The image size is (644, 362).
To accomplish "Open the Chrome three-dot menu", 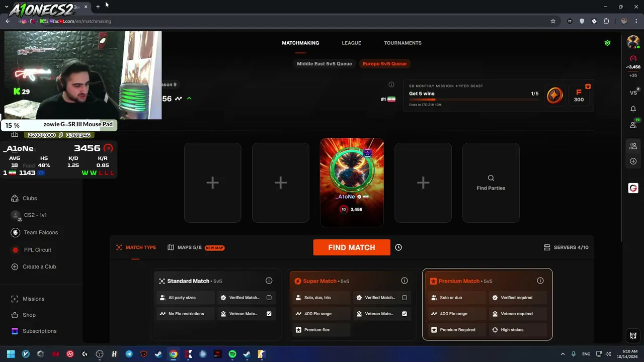I will (636, 21).
